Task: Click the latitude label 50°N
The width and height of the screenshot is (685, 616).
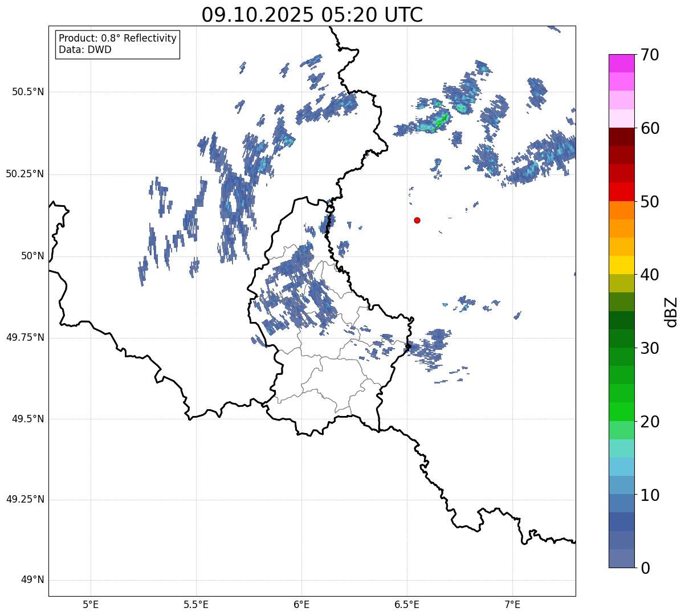Action: click(32, 256)
